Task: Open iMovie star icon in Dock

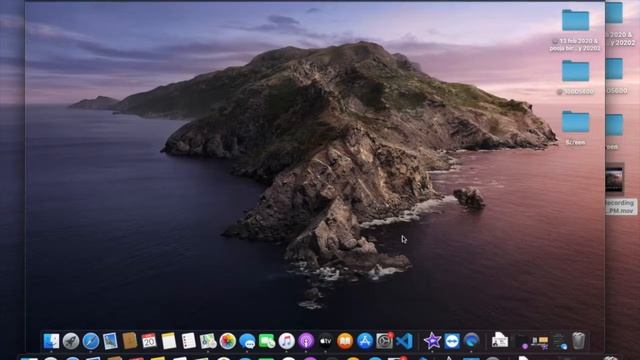Action: (432, 341)
